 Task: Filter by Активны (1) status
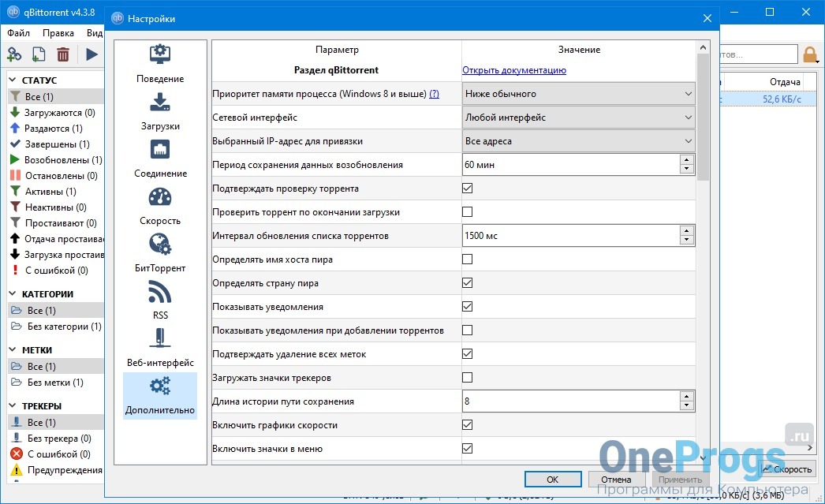[56, 191]
